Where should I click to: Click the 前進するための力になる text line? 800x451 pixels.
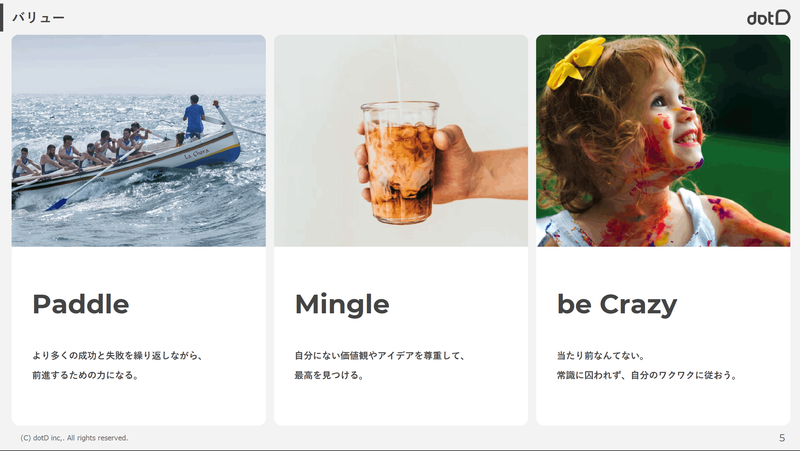(x=86, y=375)
